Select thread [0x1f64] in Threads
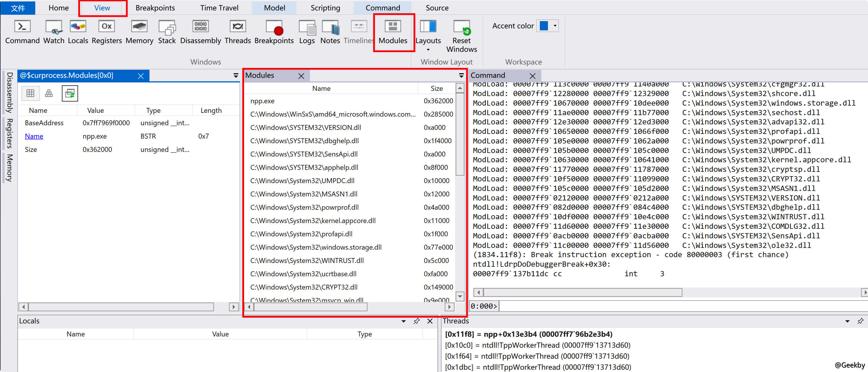 pos(537,356)
